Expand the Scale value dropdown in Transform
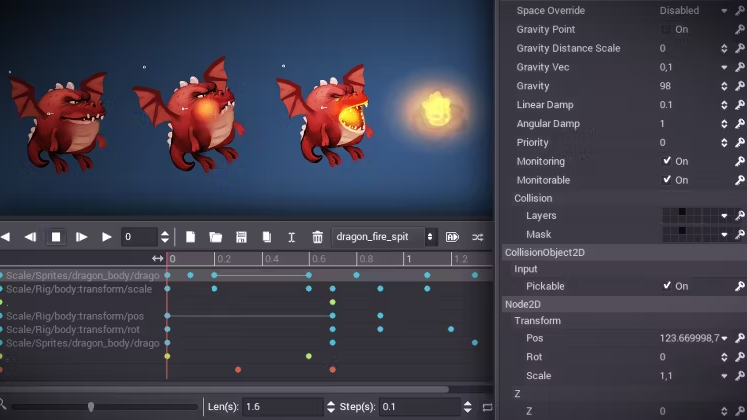The width and height of the screenshot is (747, 420). point(724,376)
